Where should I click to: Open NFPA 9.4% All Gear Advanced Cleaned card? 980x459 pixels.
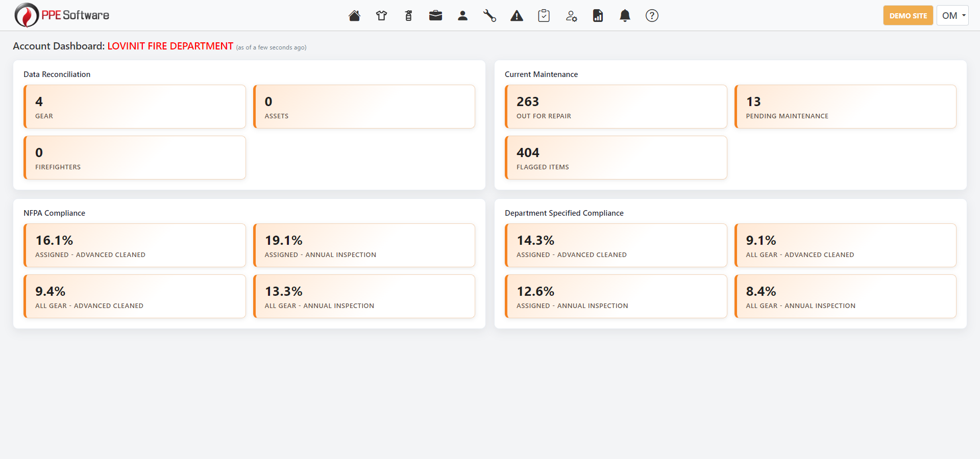[x=135, y=296]
